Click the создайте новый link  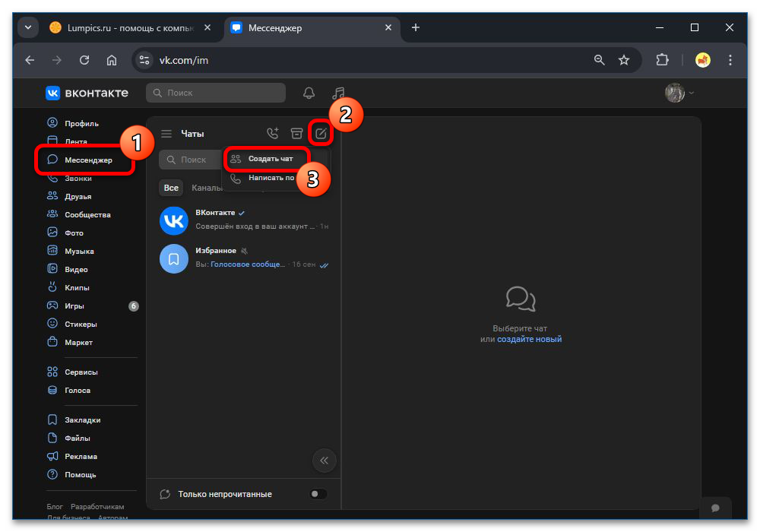[x=529, y=339]
